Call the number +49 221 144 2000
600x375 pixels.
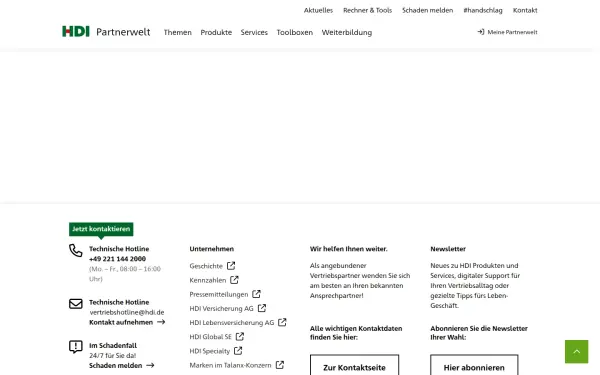(117, 259)
